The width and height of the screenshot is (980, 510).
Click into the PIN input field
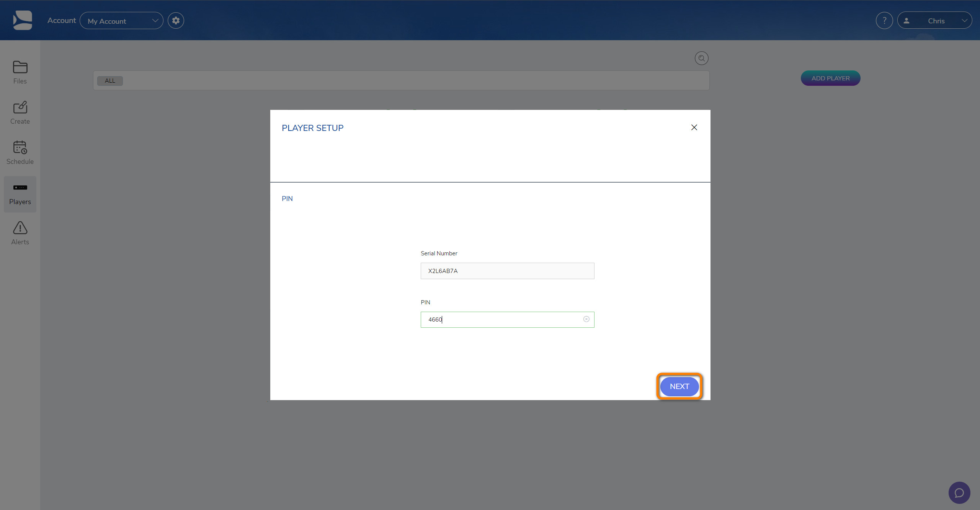point(507,320)
